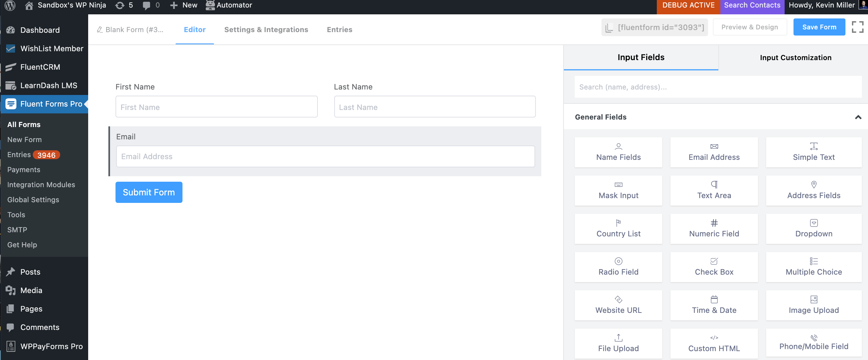Screen dimensions: 868x360
Task: Click the Email Address input field
Action: [325, 156]
